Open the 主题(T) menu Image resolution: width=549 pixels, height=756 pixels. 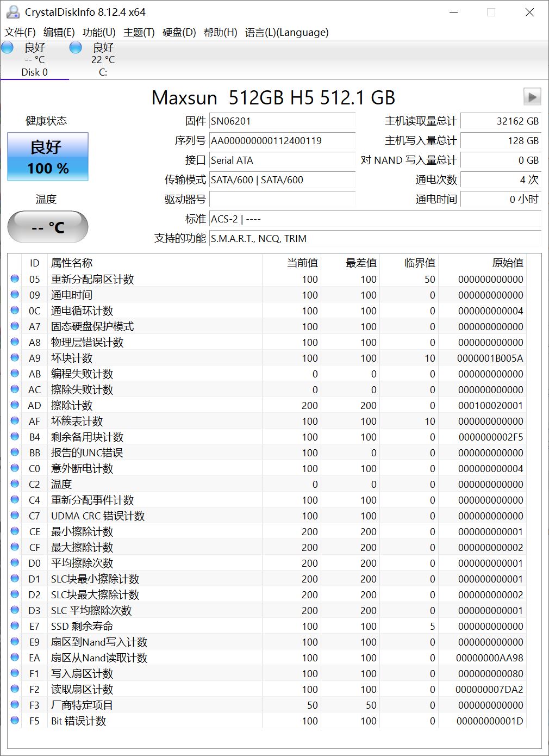click(140, 33)
